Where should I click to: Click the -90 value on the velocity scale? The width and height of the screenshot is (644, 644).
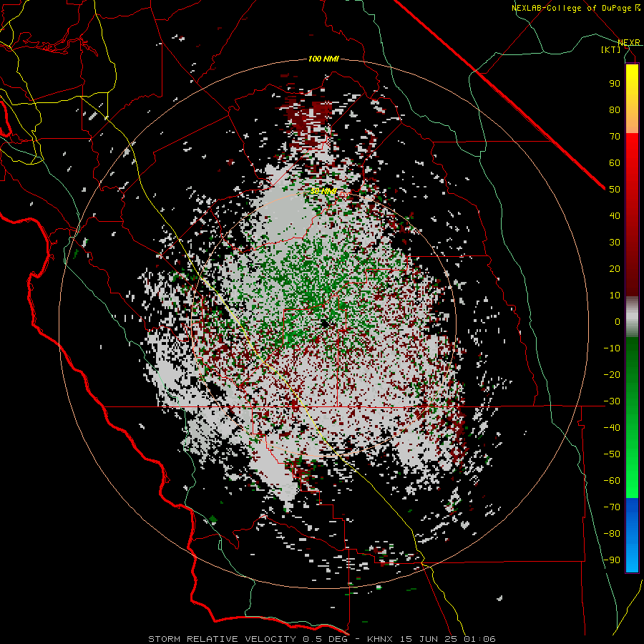[612, 560]
